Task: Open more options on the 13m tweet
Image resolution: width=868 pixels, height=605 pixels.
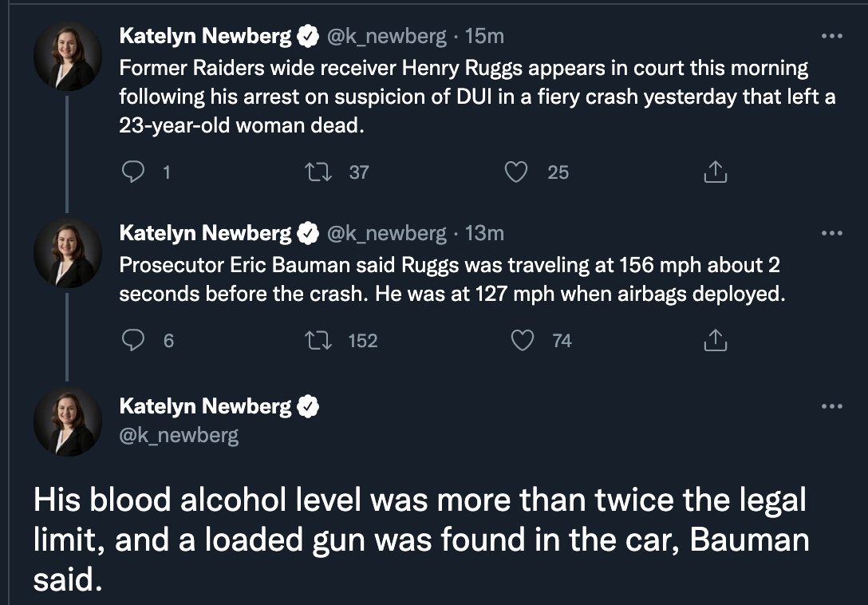Action: tap(831, 233)
